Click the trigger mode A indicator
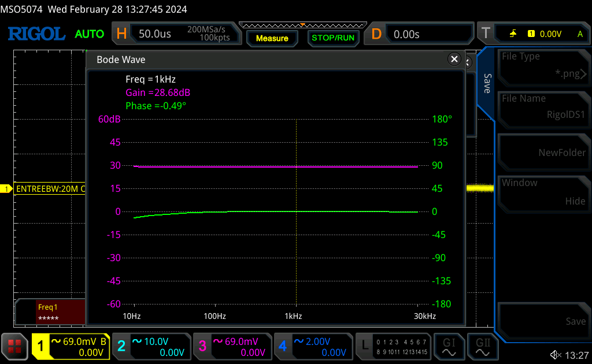Viewport: 592px width, 364px height. 580,34
